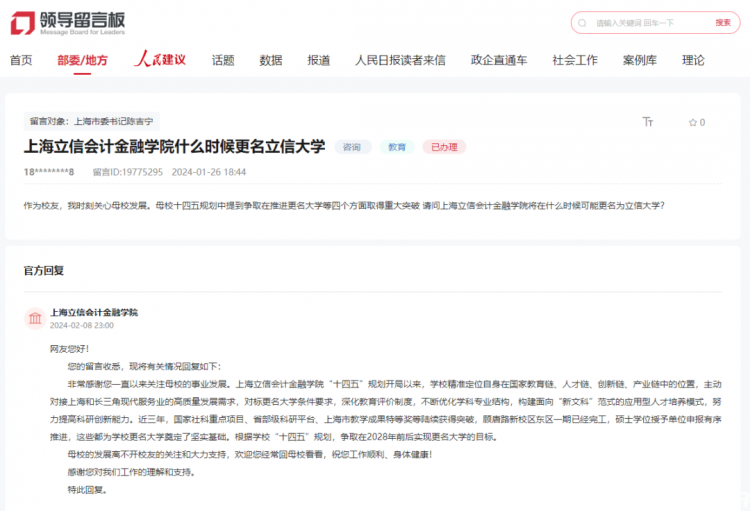
Task: Click the 留言ID:19775295 text
Action: 128,172
